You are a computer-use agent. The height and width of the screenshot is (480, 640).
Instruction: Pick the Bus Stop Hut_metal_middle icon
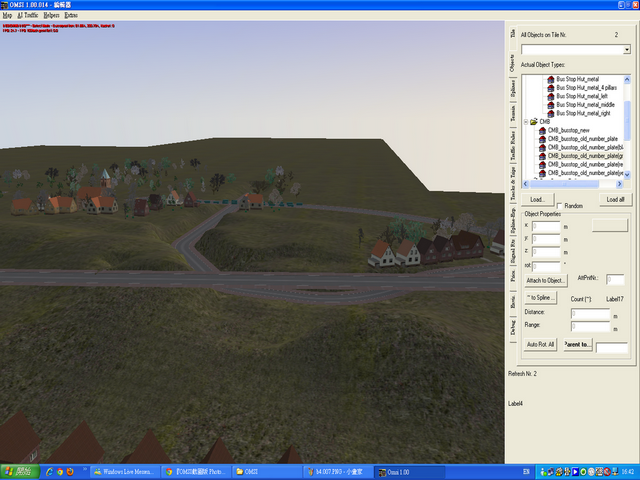pyautogui.click(x=551, y=105)
